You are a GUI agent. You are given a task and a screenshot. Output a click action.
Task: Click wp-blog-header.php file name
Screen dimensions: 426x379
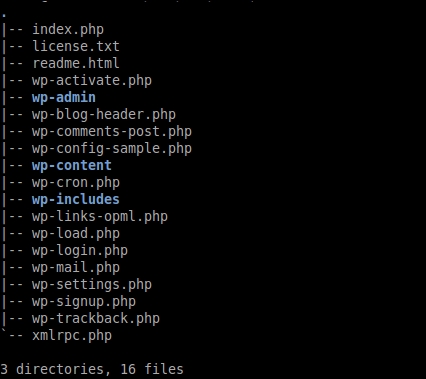point(104,115)
